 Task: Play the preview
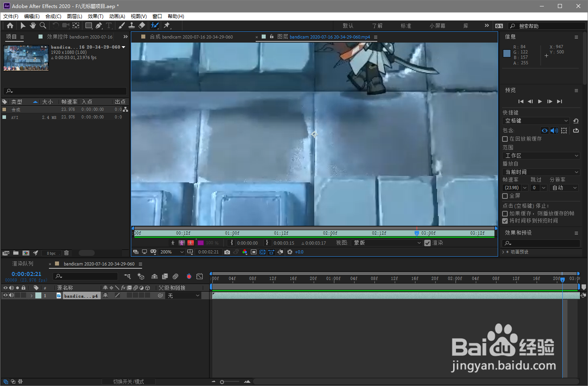click(540, 102)
